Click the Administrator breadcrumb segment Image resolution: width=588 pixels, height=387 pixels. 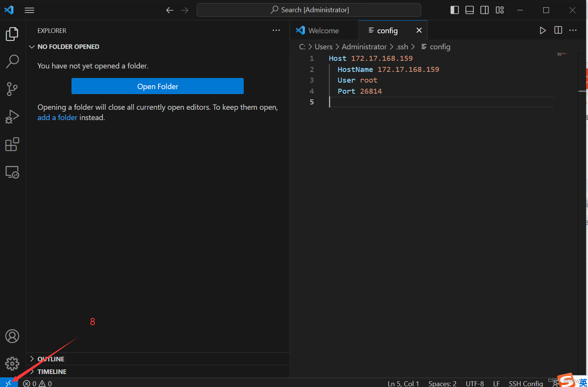pos(364,47)
